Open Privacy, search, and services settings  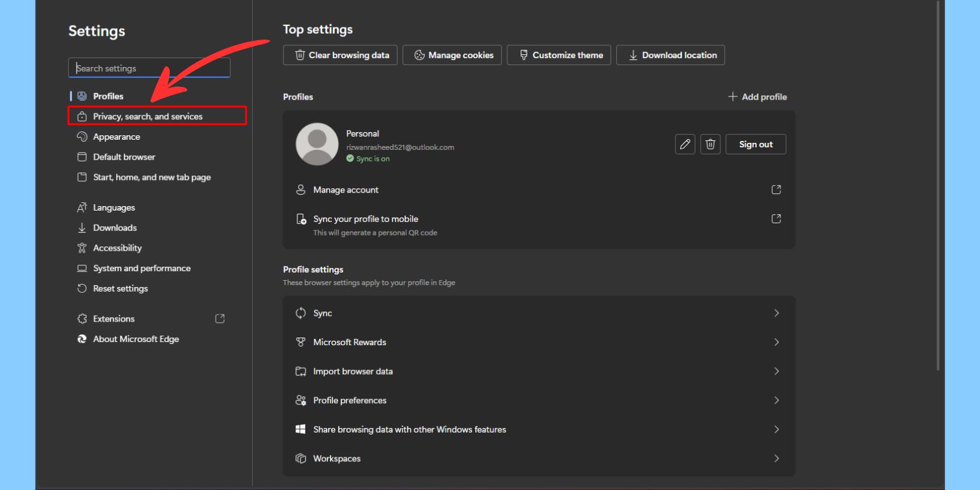(156, 117)
